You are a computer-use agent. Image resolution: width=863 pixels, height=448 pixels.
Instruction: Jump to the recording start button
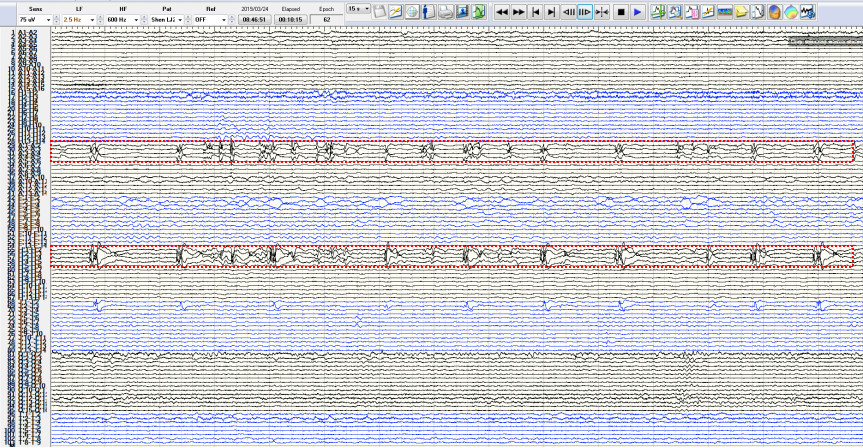536,11
